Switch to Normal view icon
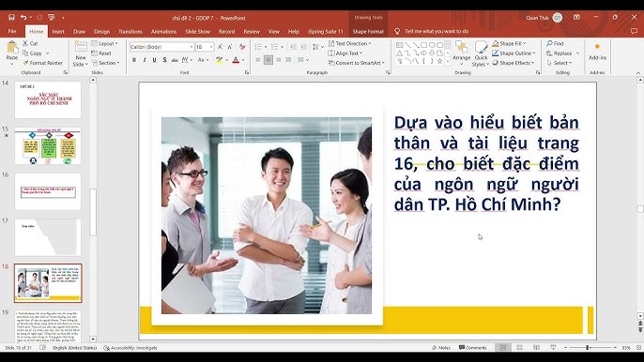The width and height of the screenshot is (644, 362). (503, 348)
